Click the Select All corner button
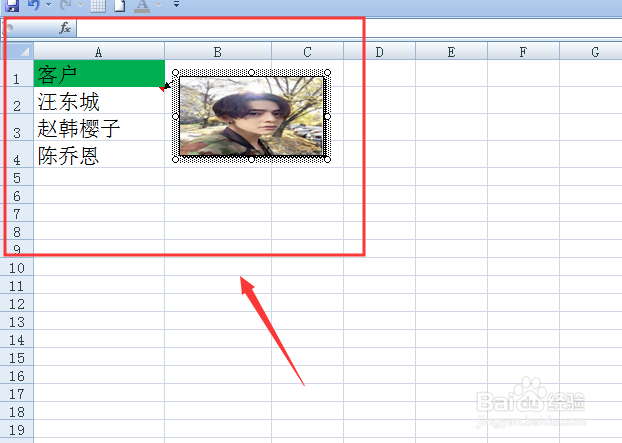Image resolution: width=622 pixels, height=443 pixels. tap(18, 51)
